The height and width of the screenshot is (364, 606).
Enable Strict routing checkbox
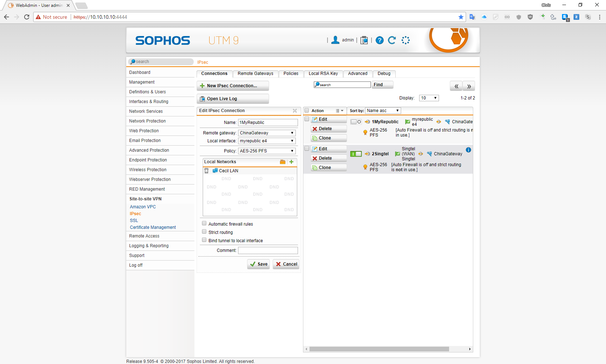click(x=204, y=232)
